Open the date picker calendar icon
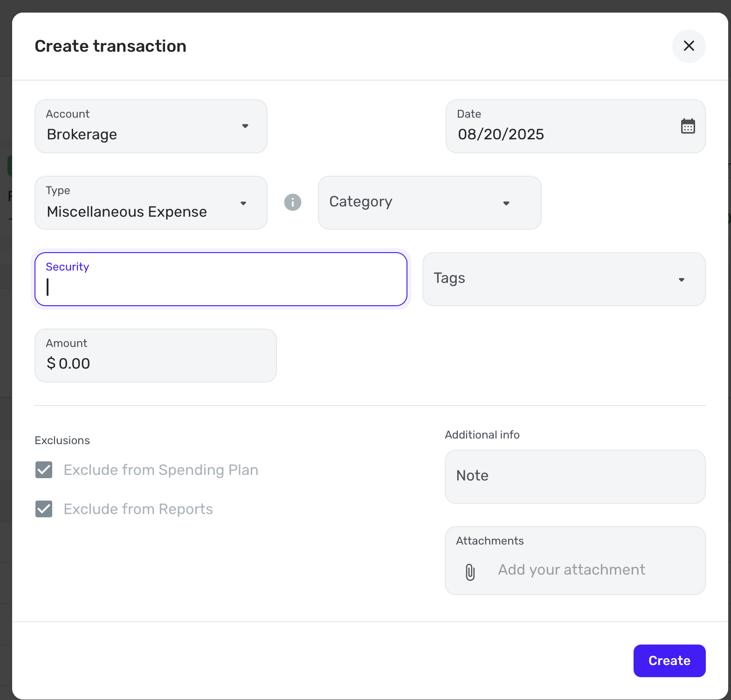The width and height of the screenshot is (731, 700). pos(688,126)
